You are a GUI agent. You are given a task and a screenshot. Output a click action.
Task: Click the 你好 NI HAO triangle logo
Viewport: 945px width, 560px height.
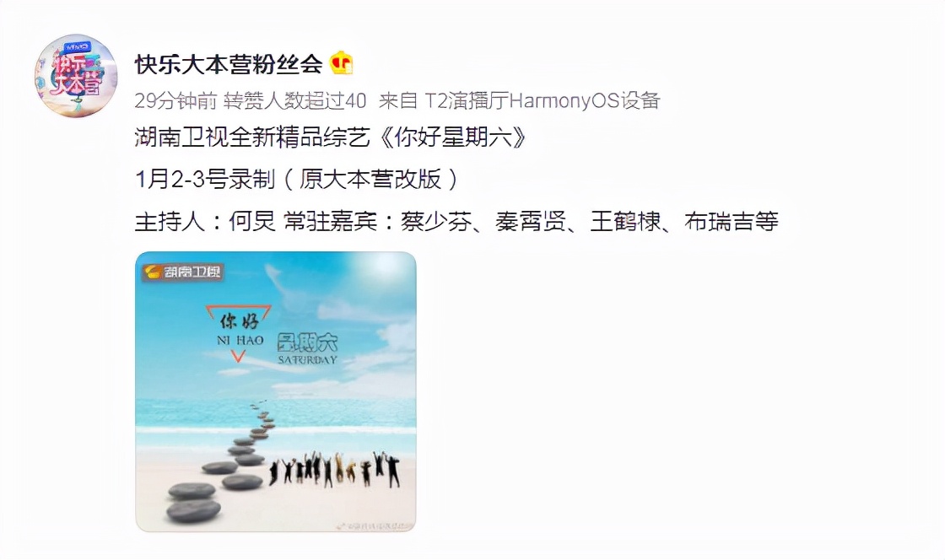point(239,333)
